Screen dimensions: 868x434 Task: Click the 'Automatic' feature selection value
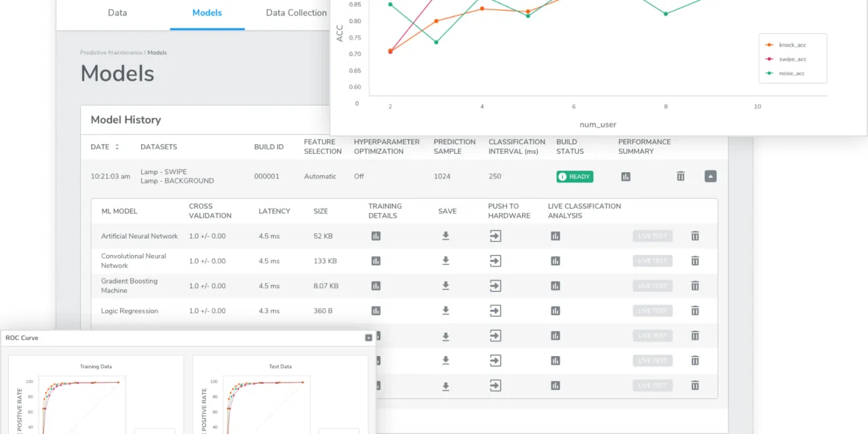pos(320,176)
